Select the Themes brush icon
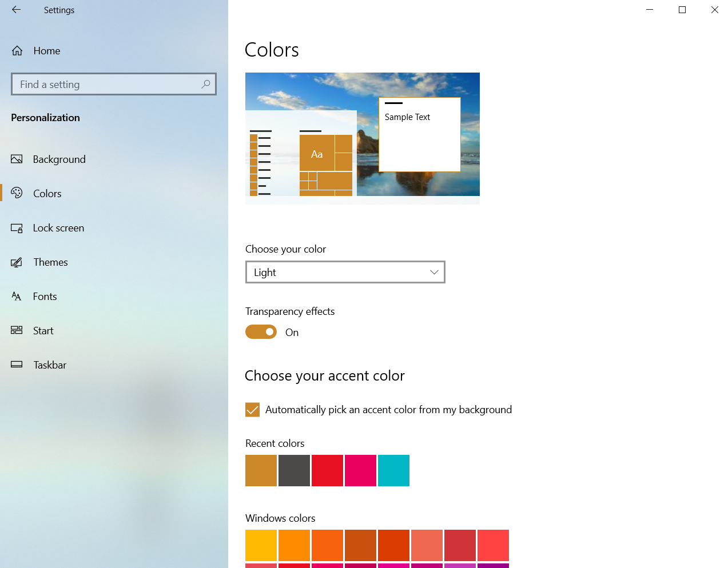The width and height of the screenshot is (728, 568). (x=17, y=262)
